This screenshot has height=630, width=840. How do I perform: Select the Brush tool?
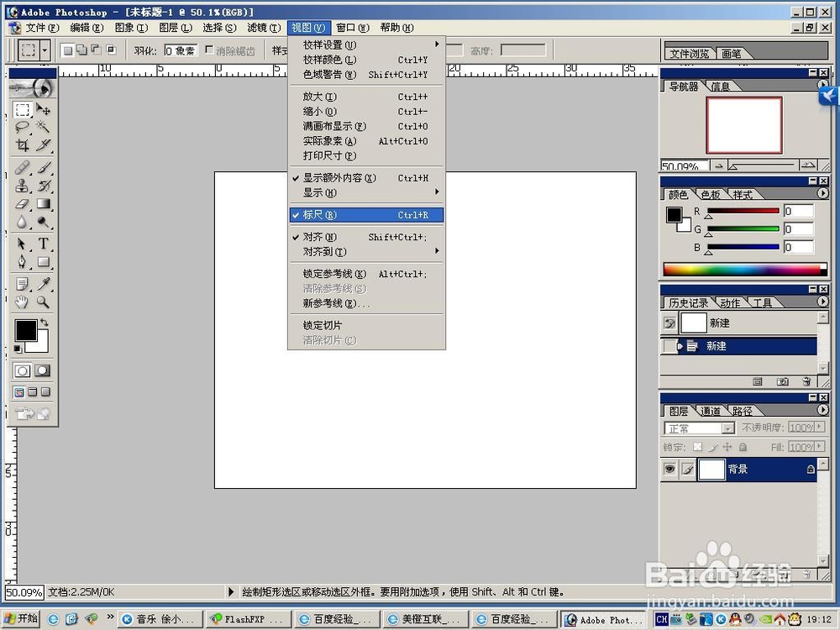pos(44,168)
